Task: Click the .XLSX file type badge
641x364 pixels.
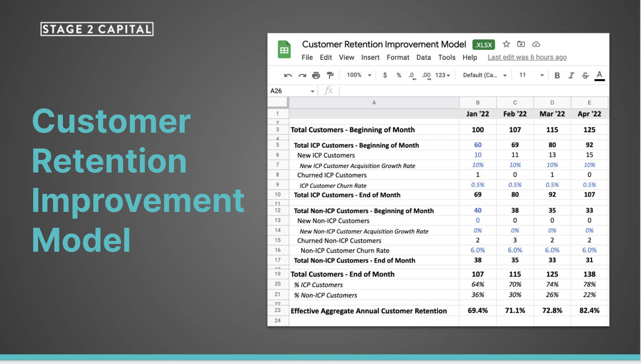Action: [484, 44]
